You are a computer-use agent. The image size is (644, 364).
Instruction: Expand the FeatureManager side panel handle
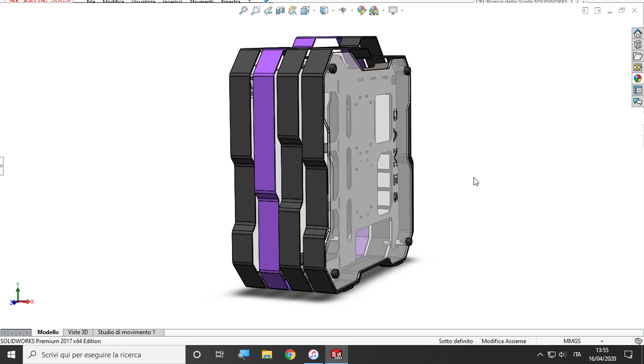point(1,166)
